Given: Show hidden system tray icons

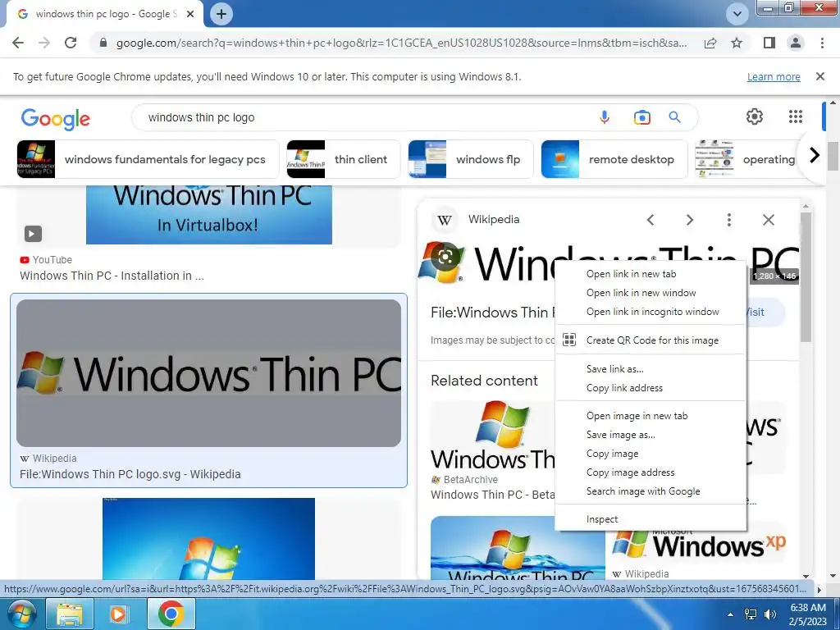Looking at the screenshot, I should (x=730, y=614).
